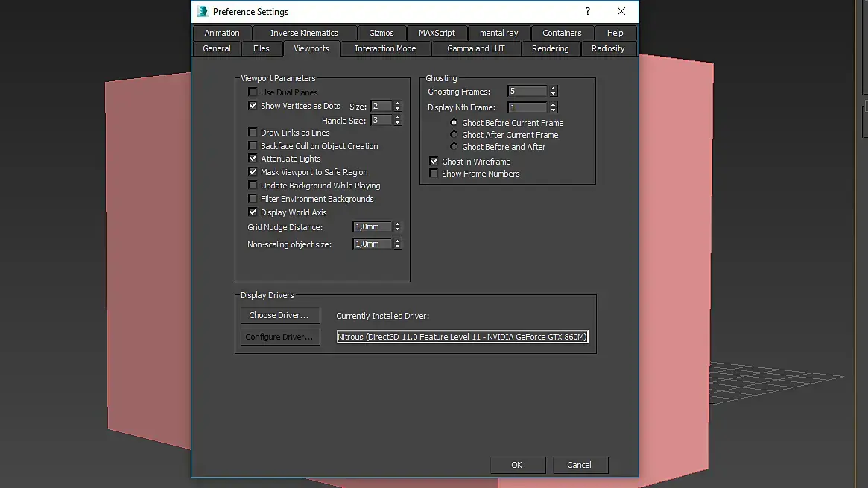The width and height of the screenshot is (868, 488).
Task: Open the Inverse Kinematics tab
Action: point(304,33)
